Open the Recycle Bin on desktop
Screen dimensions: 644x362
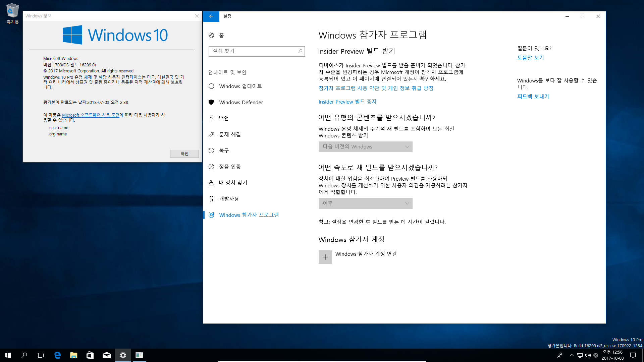(12, 13)
